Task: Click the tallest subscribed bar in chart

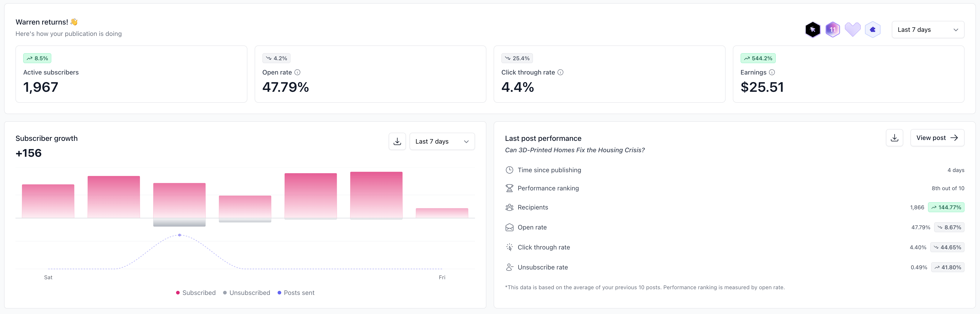Action: tap(376, 195)
